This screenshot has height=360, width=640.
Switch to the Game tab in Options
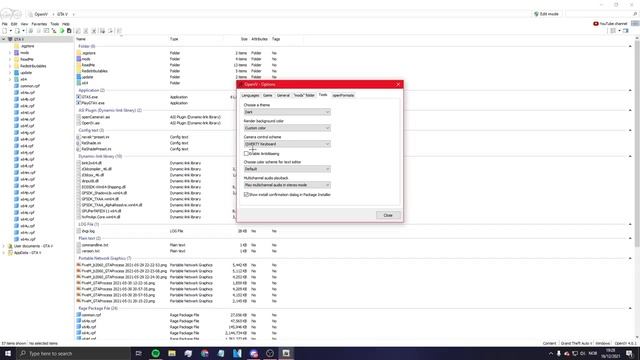(x=268, y=95)
